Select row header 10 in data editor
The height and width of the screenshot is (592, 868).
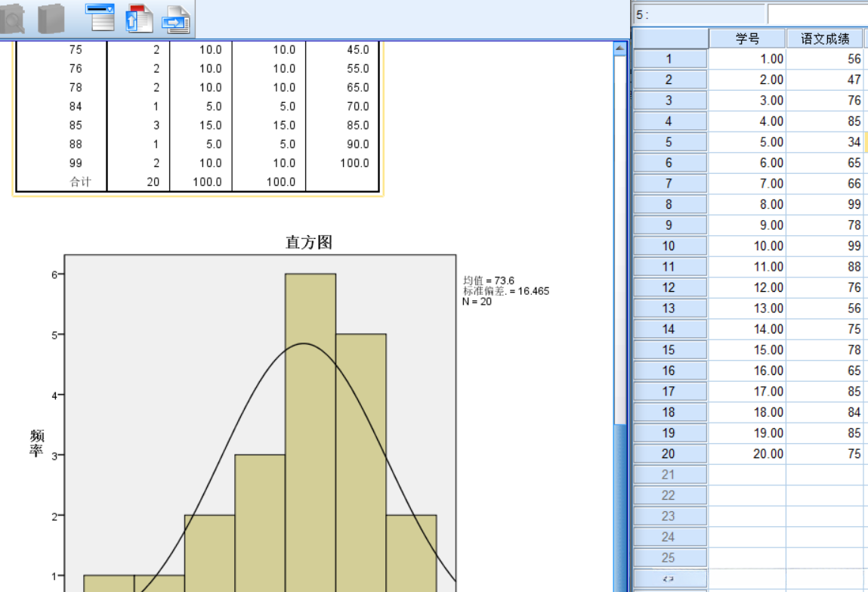click(670, 246)
